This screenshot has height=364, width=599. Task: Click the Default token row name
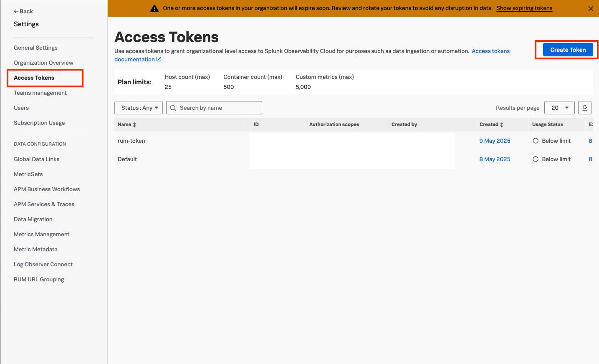[x=127, y=159]
